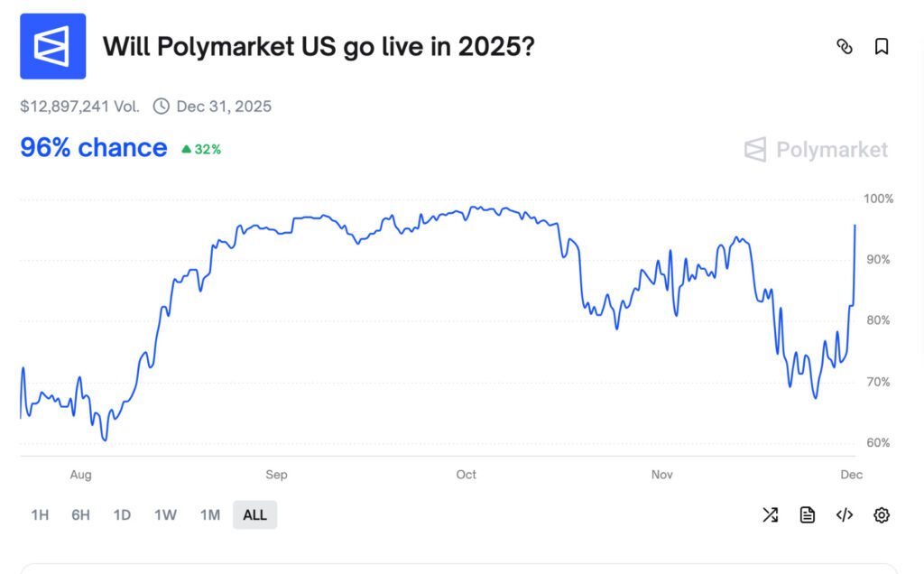Bookmark this Polymarket market
Image resolution: width=924 pixels, height=574 pixels.
pos(880,46)
